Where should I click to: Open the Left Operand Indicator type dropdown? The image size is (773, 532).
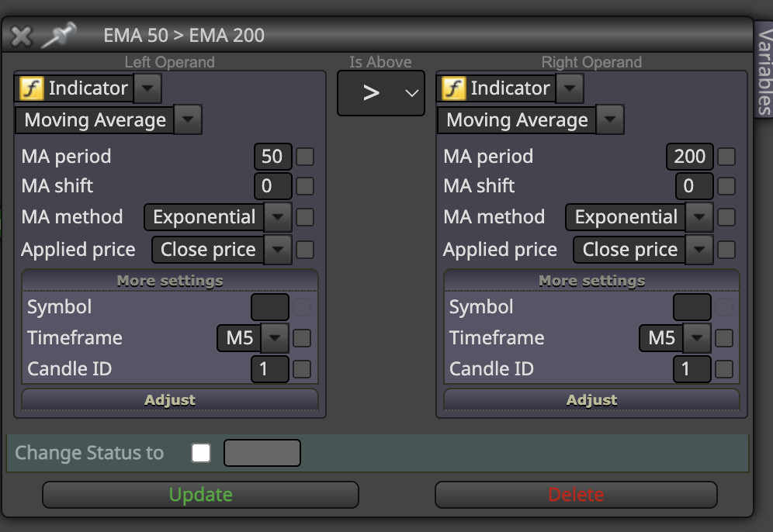[x=147, y=88]
